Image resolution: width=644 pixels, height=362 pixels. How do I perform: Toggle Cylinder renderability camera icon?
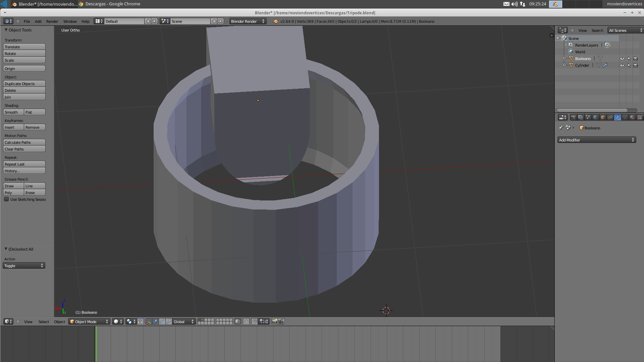click(x=635, y=65)
